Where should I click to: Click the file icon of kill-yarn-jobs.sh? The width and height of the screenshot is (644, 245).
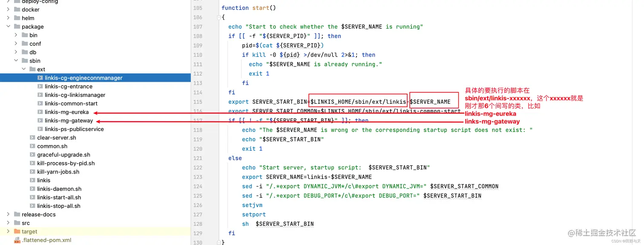pos(32,172)
